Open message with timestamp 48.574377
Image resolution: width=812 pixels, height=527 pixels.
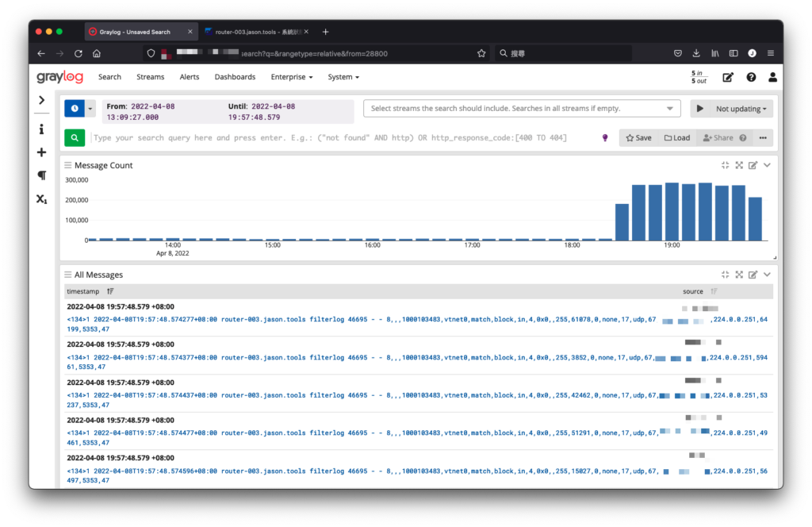pyautogui.click(x=417, y=362)
